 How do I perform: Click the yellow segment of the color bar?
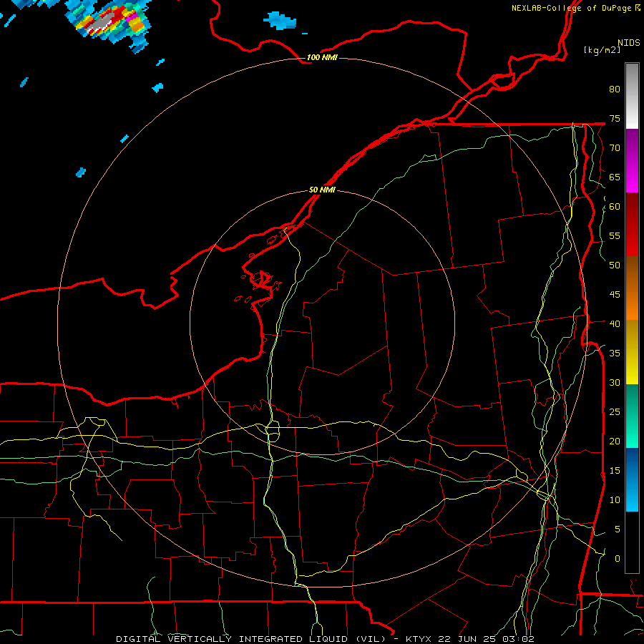click(x=632, y=352)
